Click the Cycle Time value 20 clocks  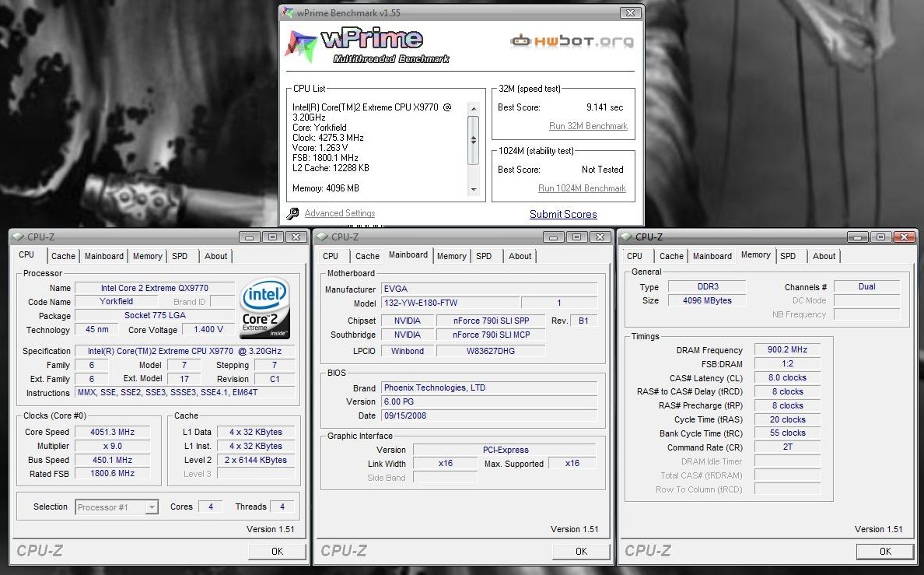(787, 419)
